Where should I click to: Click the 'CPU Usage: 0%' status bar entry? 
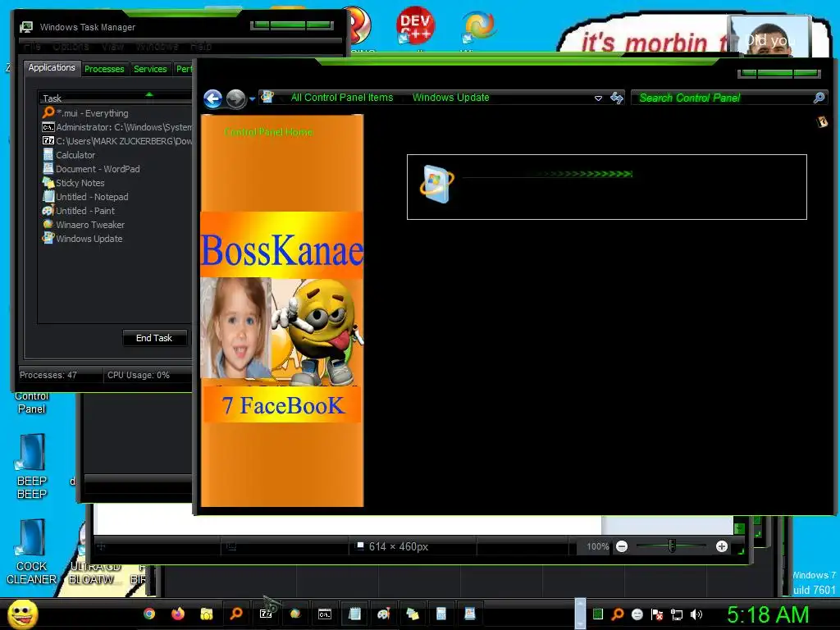138,375
